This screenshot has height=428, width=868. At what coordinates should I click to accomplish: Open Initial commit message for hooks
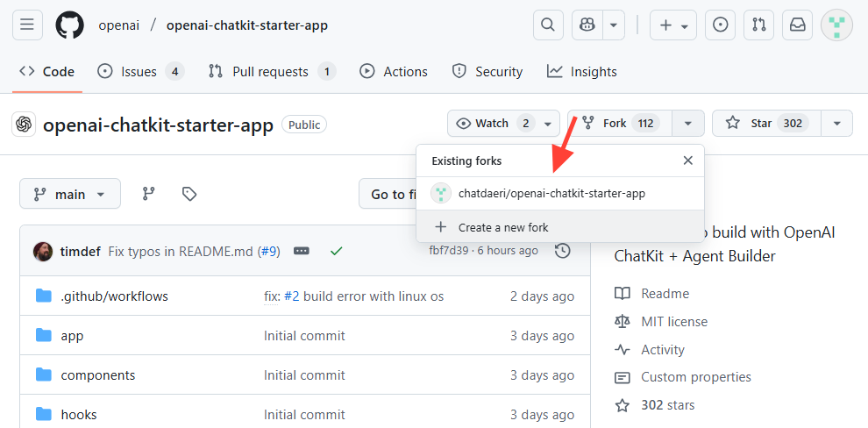[x=304, y=414]
